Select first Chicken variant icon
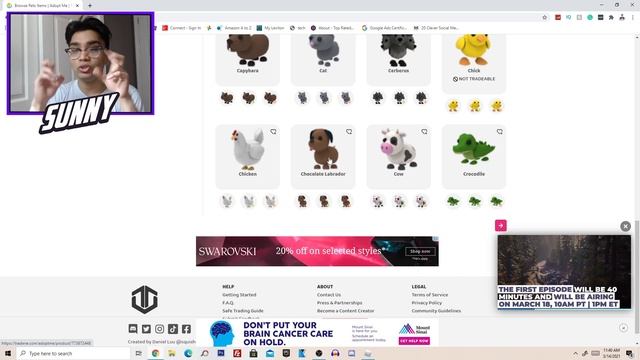This screenshot has width=640, height=360. [227, 201]
